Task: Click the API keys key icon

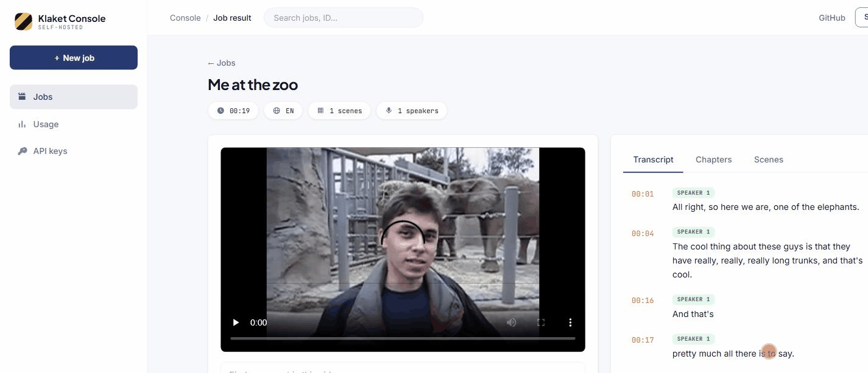Action: [x=22, y=151]
